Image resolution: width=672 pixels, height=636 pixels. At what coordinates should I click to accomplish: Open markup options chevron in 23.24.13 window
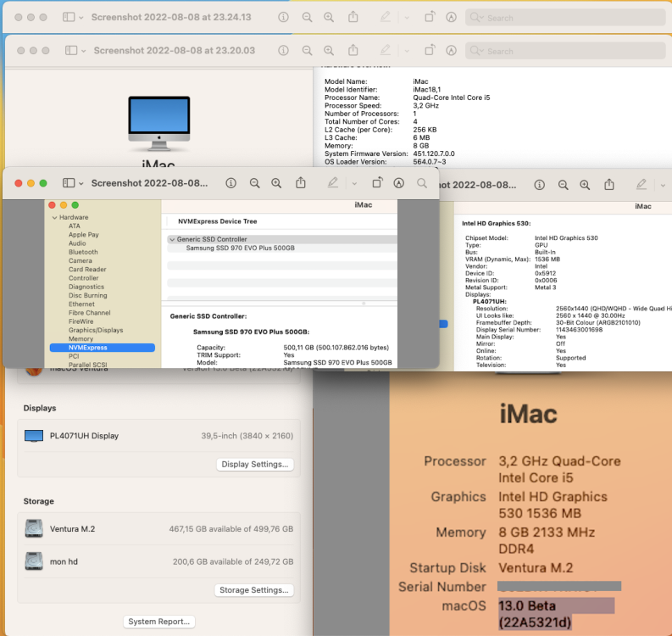coord(407,18)
